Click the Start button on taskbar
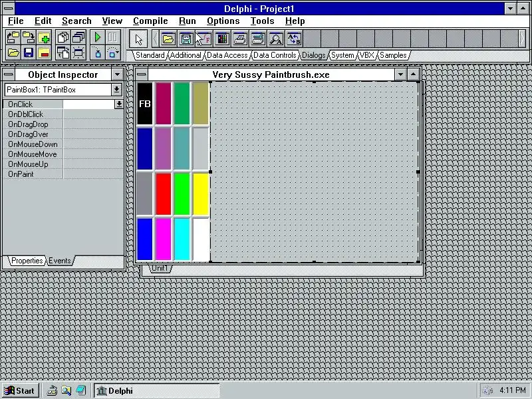Screen dimensions: 532x399 pyautogui.click(x=21, y=391)
